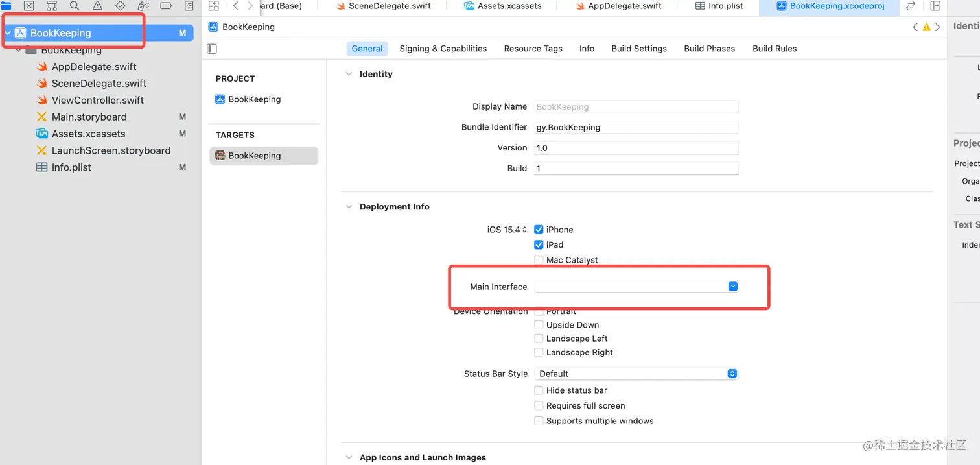Toggle the iPhone checkbox
The image size is (980, 465).
(x=538, y=230)
